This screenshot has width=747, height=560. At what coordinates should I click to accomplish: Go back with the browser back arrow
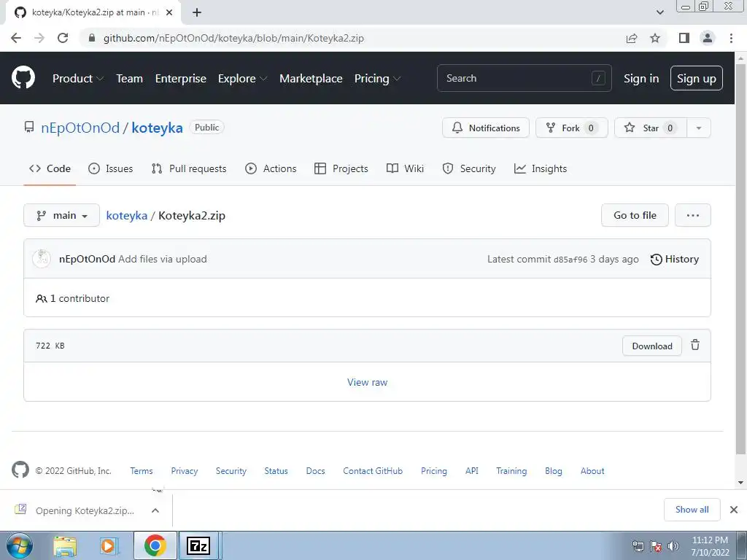point(16,38)
